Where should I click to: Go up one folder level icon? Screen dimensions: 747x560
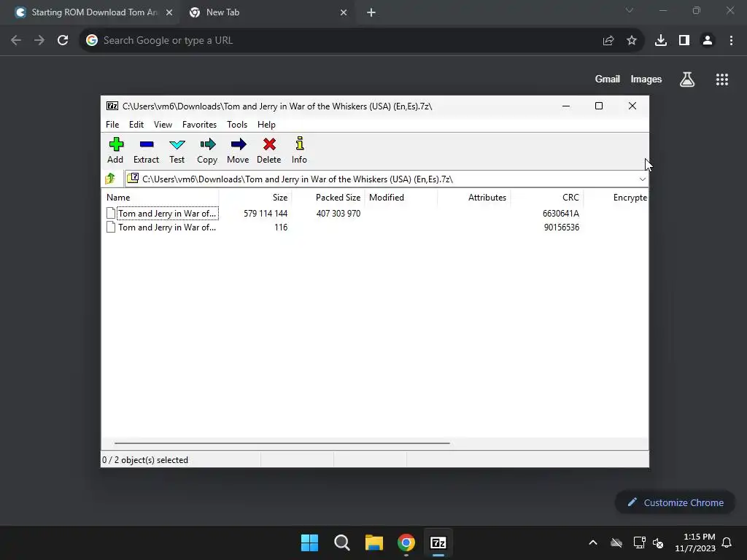point(111,179)
